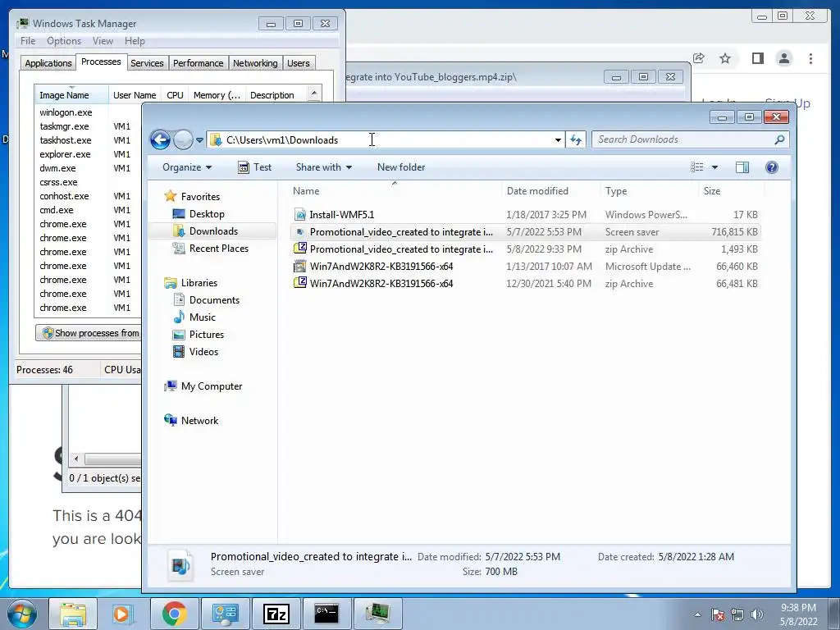840x630 pixels.
Task: Select Favorites in navigation pane
Action: coord(192,197)
